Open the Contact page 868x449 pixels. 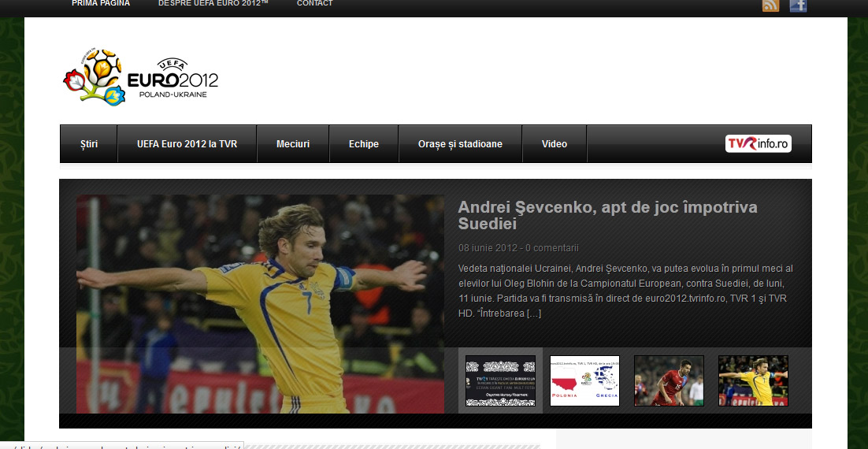coord(314,4)
